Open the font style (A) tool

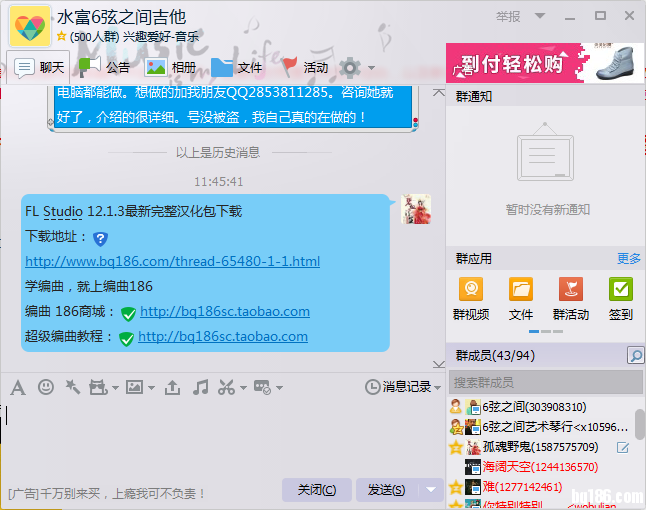18,388
